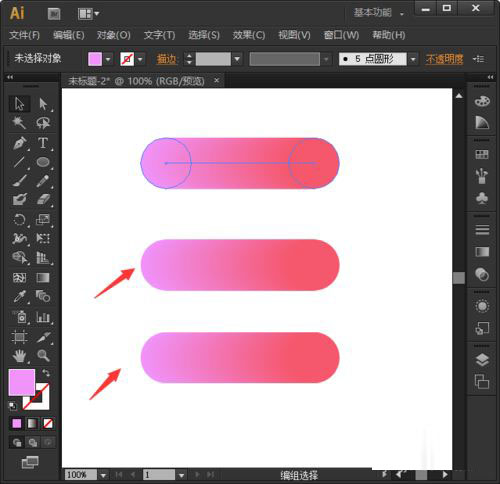Open the Graphic Styles panel

coord(482,328)
